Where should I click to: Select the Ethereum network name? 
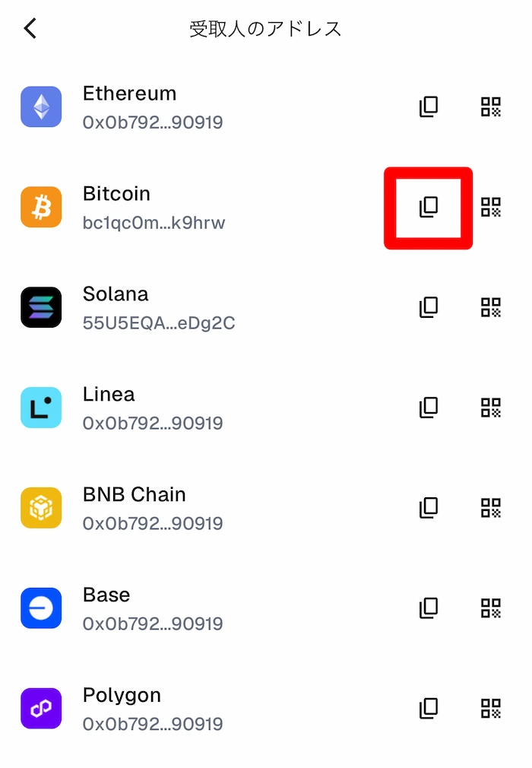click(x=129, y=94)
